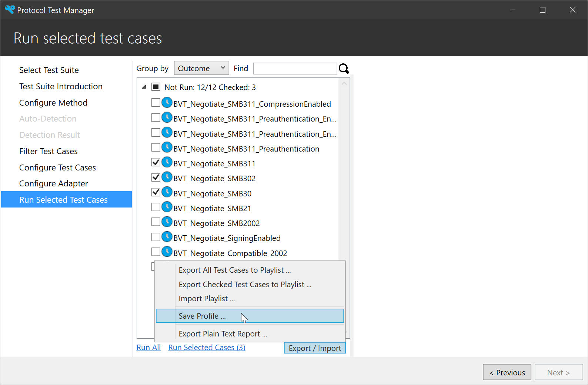The height and width of the screenshot is (385, 588).
Task: Click the Export / Import button
Action: coord(315,348)
